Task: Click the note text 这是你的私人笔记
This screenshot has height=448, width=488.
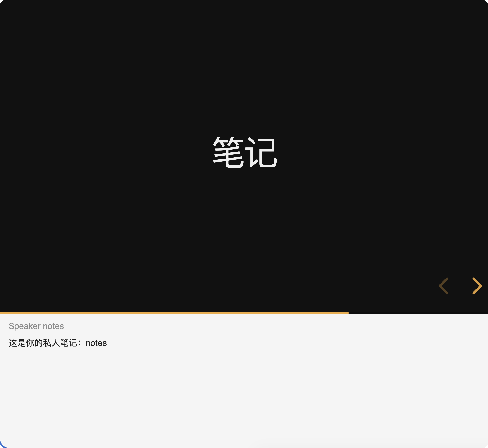Action: point(43,343)
